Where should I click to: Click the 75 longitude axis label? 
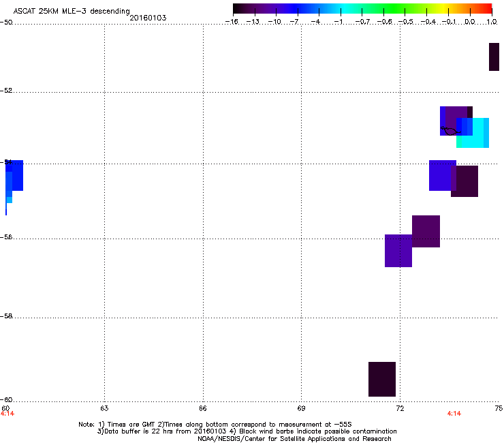click(x=499, y=408)
